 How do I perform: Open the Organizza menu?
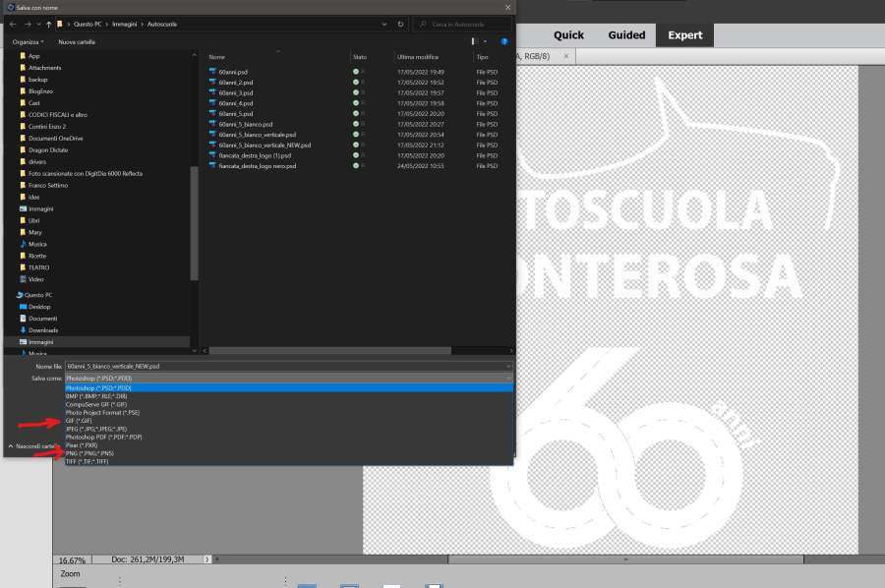[x=28, y=42]
